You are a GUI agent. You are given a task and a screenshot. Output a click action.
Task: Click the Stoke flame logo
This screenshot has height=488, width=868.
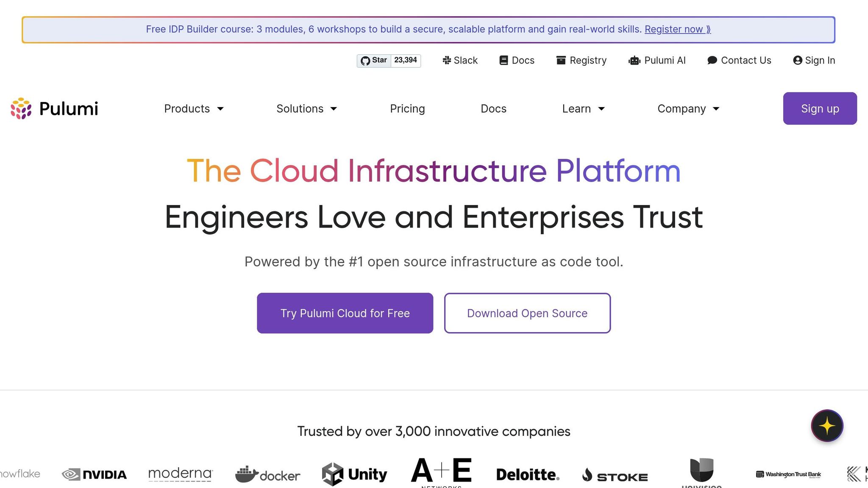(x=615, y=475)
